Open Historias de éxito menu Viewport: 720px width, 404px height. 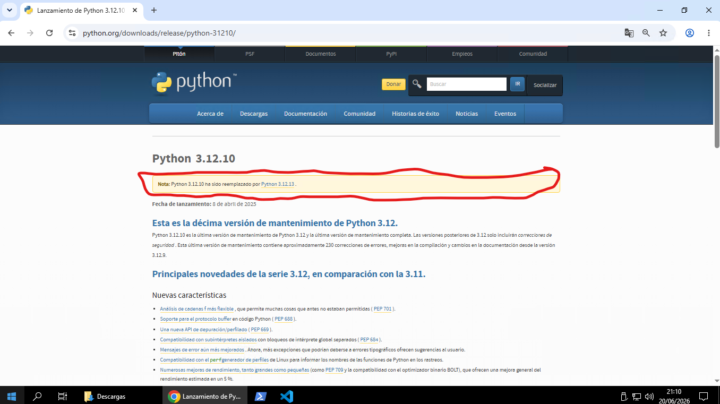415,113
